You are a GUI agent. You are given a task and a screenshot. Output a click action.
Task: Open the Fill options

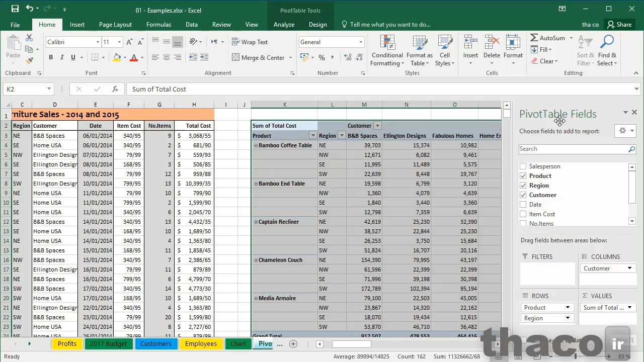(x=542, y=50)
